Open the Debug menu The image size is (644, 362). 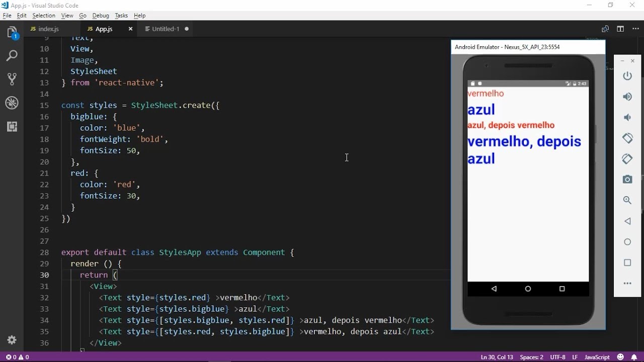(101, 16)
